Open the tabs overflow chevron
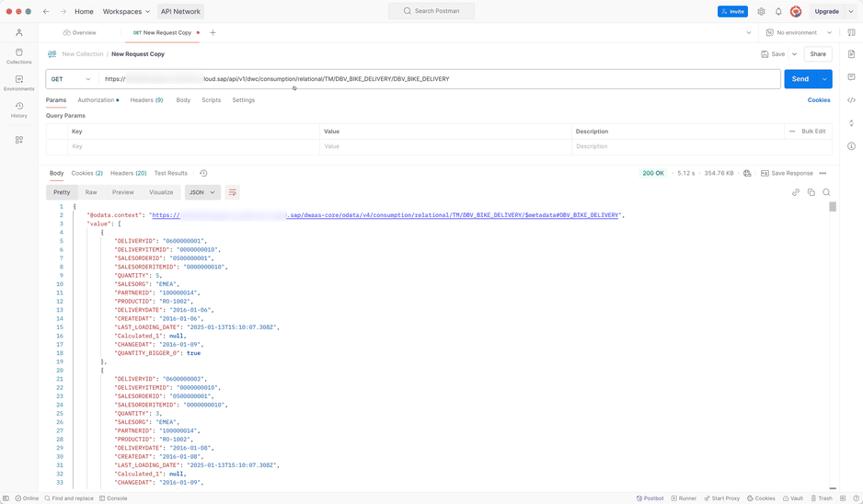Screen dimensions: 863x504 tap(749, 32)
